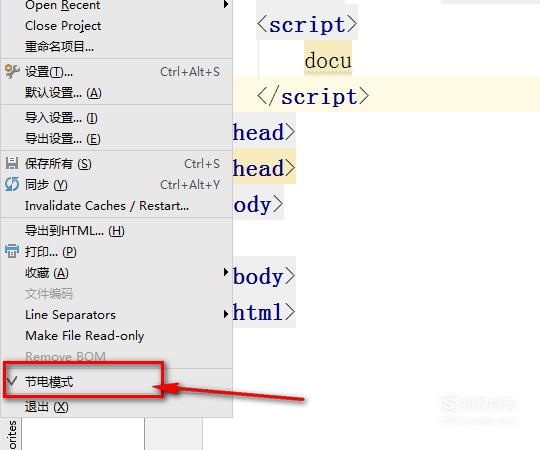Click the closing script tag line
Screen dimensions: 540x450
[313, 96]
